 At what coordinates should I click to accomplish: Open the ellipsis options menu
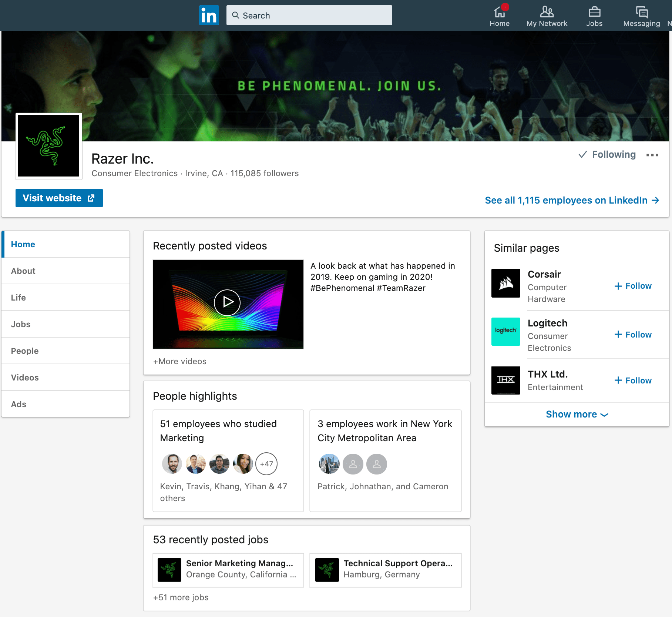(653, 155)
